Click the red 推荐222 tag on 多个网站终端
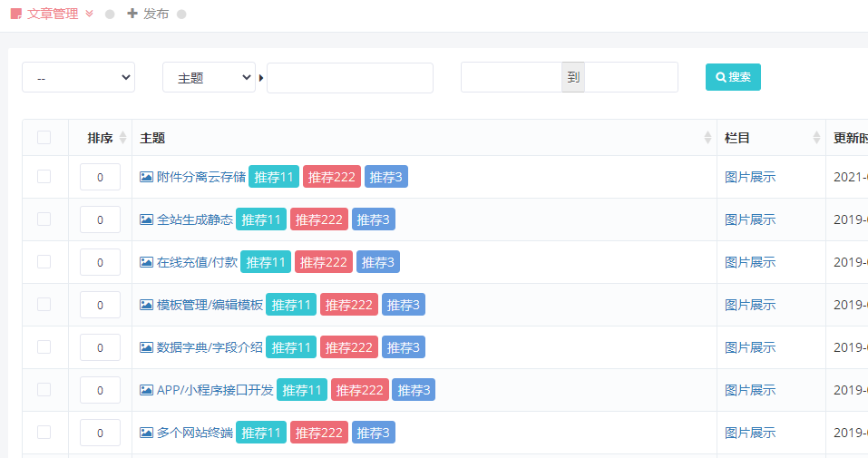The image size is (868, 458). (x=318, y=433)
